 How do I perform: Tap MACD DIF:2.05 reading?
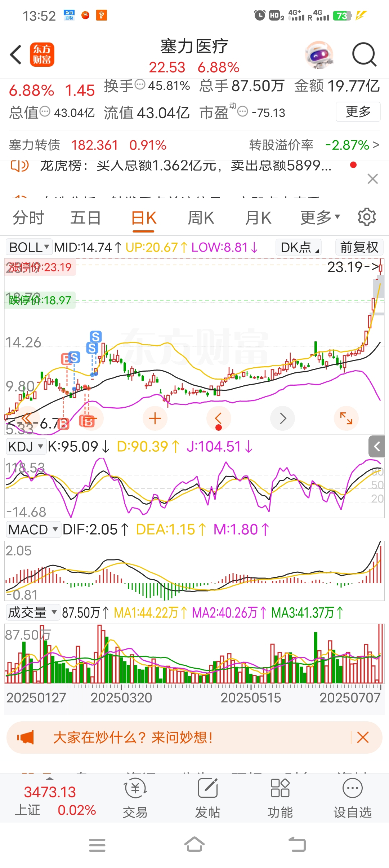click(x=95, y=530)
